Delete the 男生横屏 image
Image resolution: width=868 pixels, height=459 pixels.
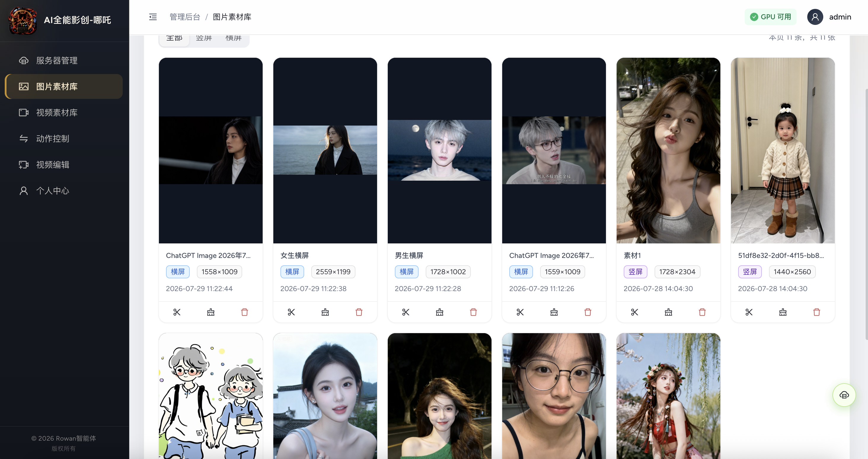click(x=473, y=312)
